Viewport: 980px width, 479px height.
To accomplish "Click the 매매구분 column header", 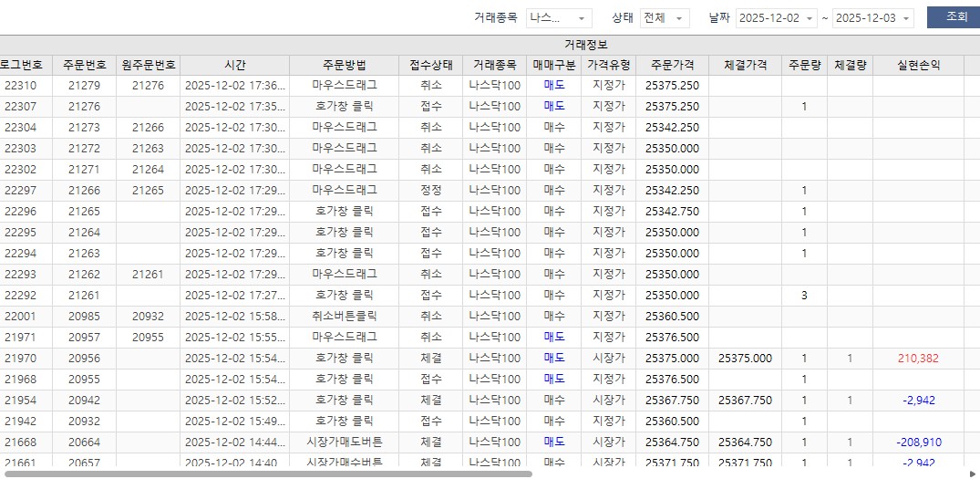I will pos(554,65).
